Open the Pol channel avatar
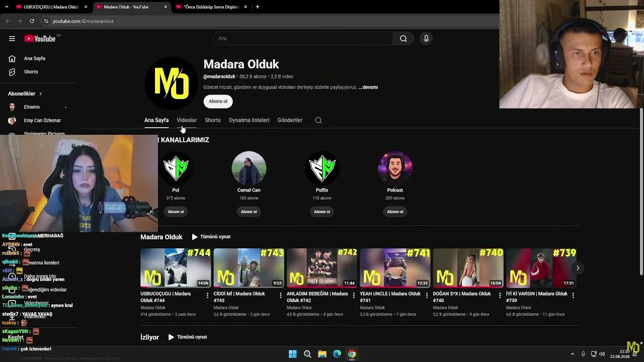Screen dimensions: 644x362 [x=176, y=168]
